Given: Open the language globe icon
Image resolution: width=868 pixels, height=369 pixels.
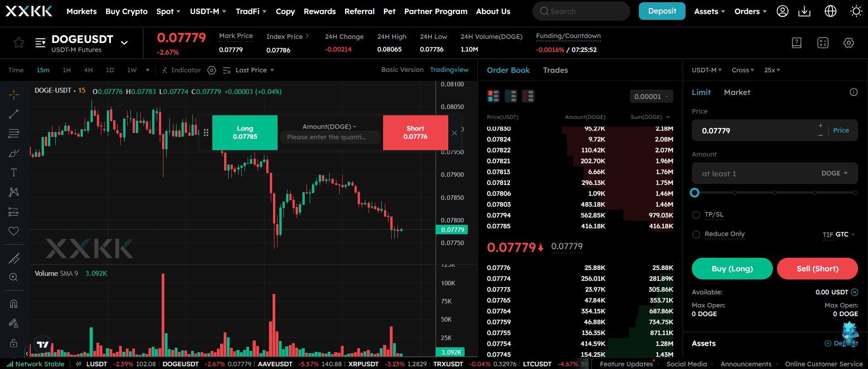Looking at the screenshot, I should pyautogui.click(x=830, y=11).
